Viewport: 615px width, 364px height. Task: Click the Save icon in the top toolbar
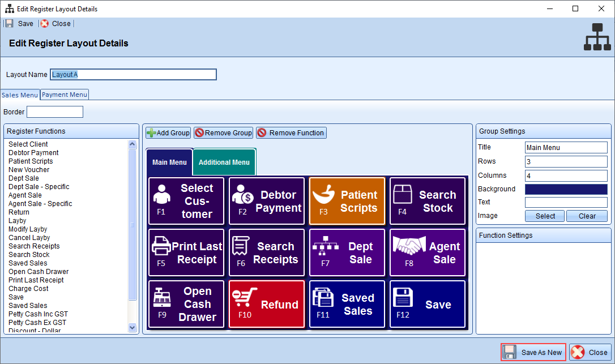coord(19,23)
